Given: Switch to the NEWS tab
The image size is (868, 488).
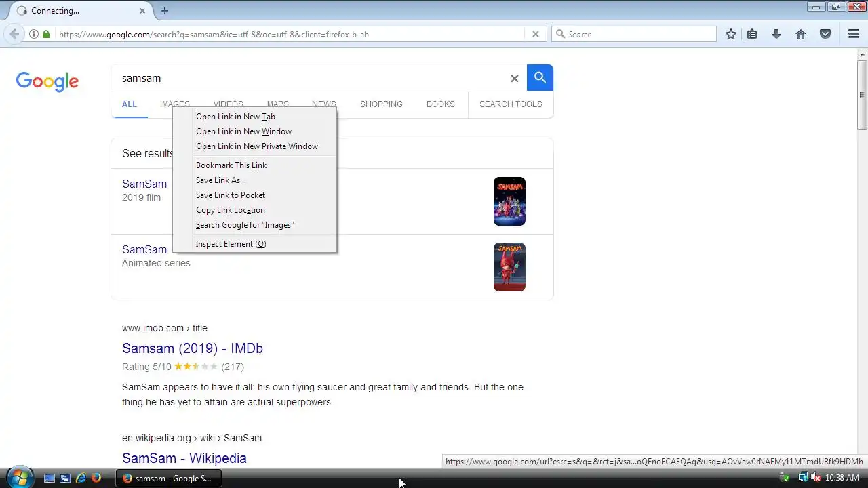Looking at the screenshot, I should [324, 104].
